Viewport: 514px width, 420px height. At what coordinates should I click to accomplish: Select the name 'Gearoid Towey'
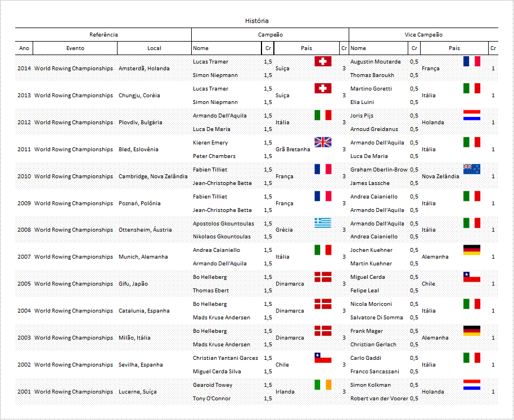tap(213, 385)
